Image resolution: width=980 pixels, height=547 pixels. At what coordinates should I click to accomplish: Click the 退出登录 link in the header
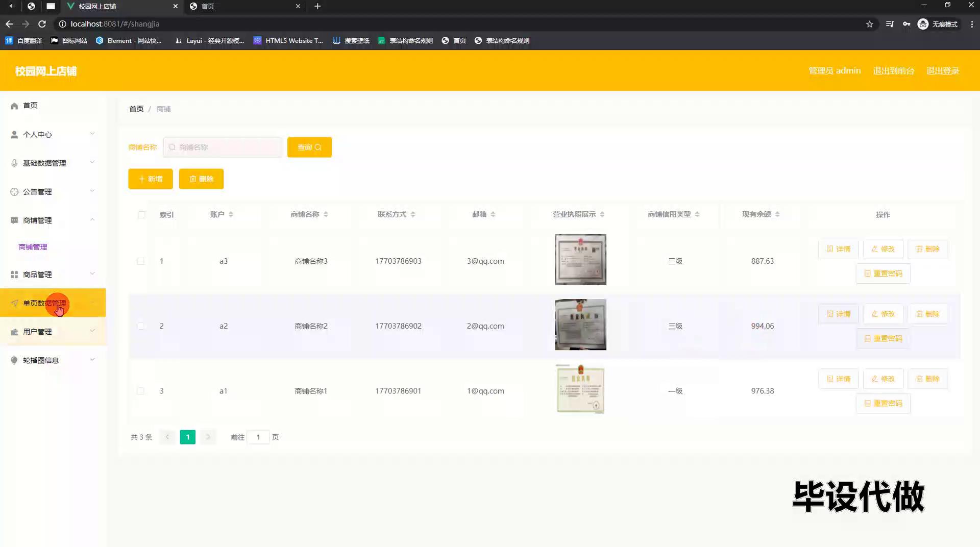pyautogui.click(x=942, y=71)
